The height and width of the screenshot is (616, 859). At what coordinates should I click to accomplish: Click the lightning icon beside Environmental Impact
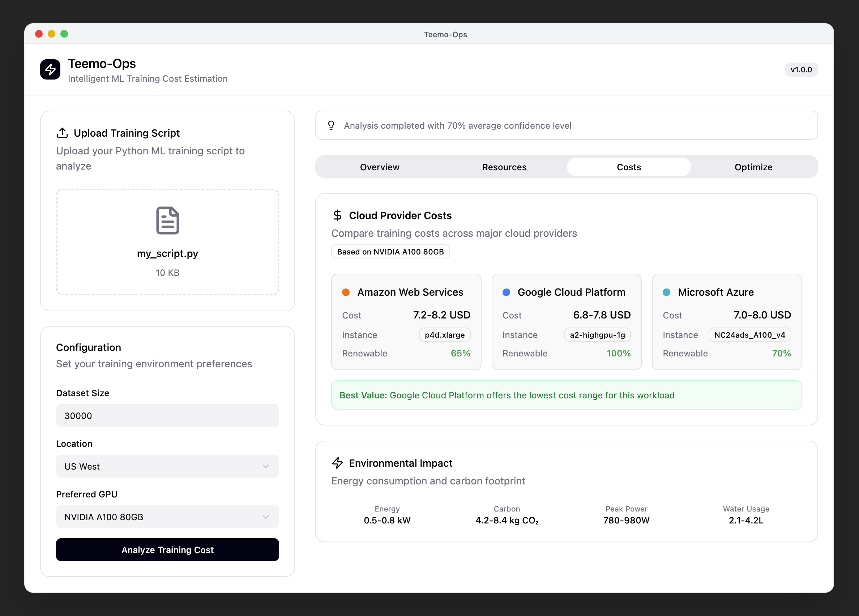coord(337,463)
